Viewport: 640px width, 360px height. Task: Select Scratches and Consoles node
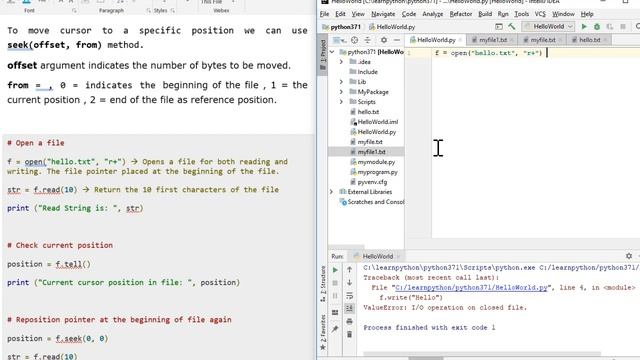(372, 202)
